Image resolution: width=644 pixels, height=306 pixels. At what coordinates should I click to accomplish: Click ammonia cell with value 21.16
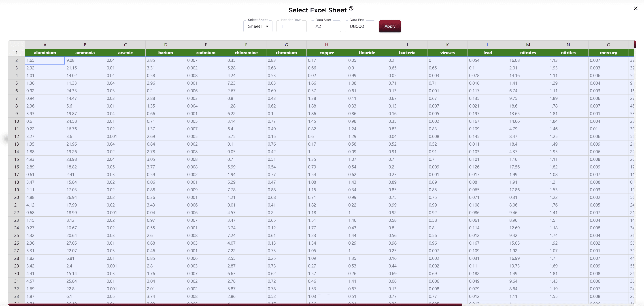[85, 68]
